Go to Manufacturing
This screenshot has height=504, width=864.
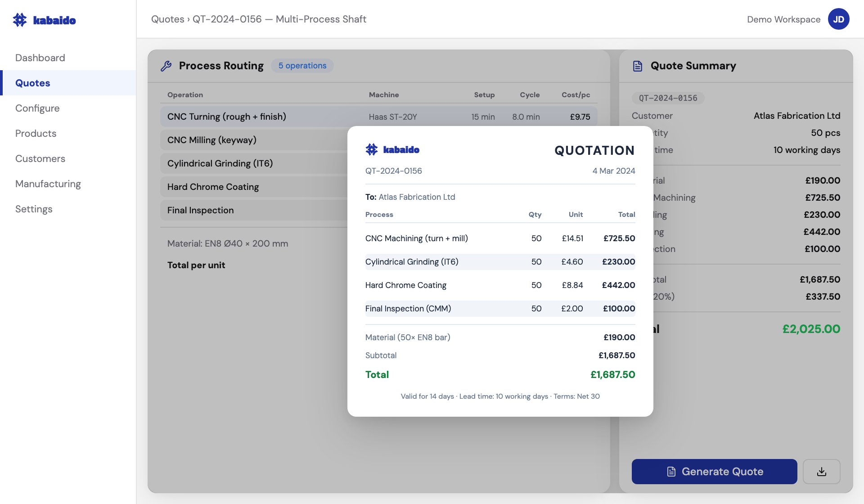click(x=48, y=184)
